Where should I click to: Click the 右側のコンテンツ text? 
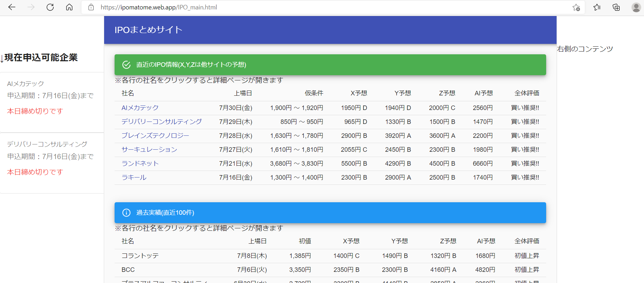click(x=585, y=49)
